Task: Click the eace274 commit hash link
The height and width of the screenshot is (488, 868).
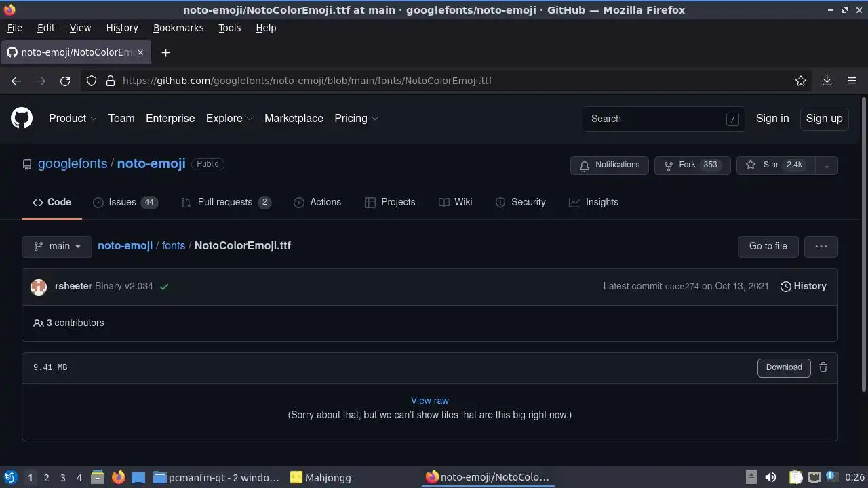Action: [x=682, y=287]
